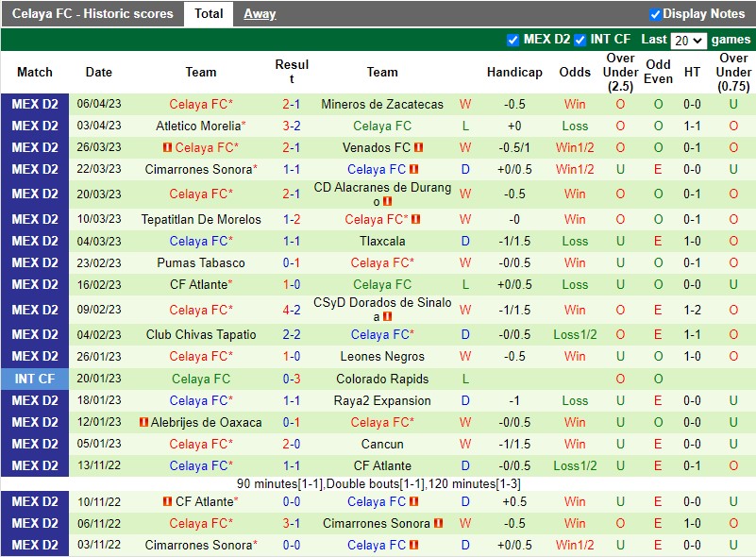Open Leones Negros team link
The height and width of the screenshot is (557, 756).
pos(382,356)
